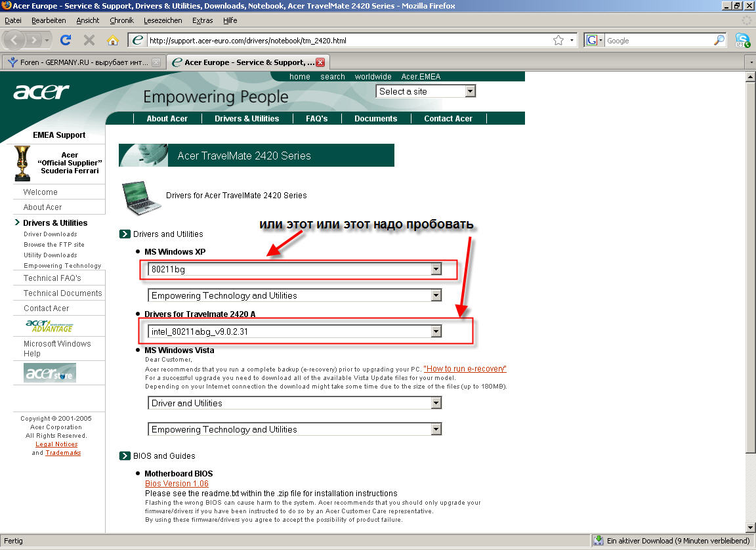Screen dimensions: 756x550
Task: Open the How to run e-recovery link
Action: pyautogui.click(x=465, y=369)
